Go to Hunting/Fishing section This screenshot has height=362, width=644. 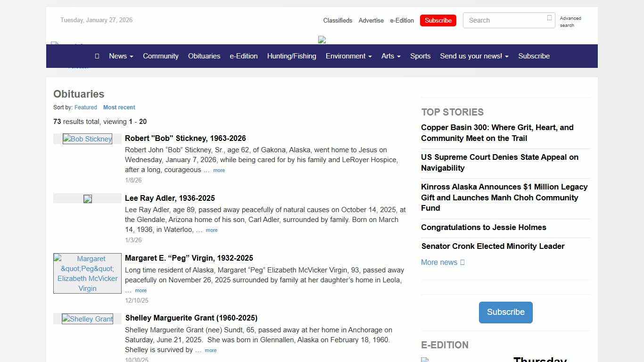pos(291,56)
